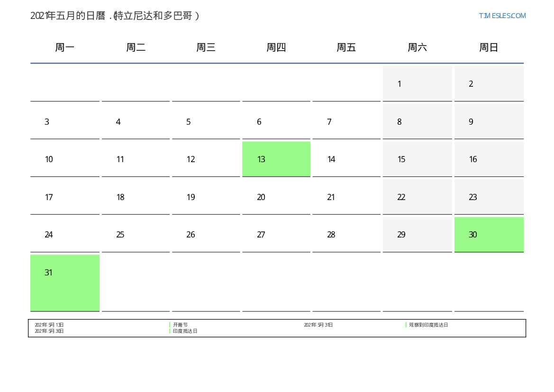Screen dimensions: 554x392
Task: Click on date 18 in the calendar
Action: [x=136, y=197]
